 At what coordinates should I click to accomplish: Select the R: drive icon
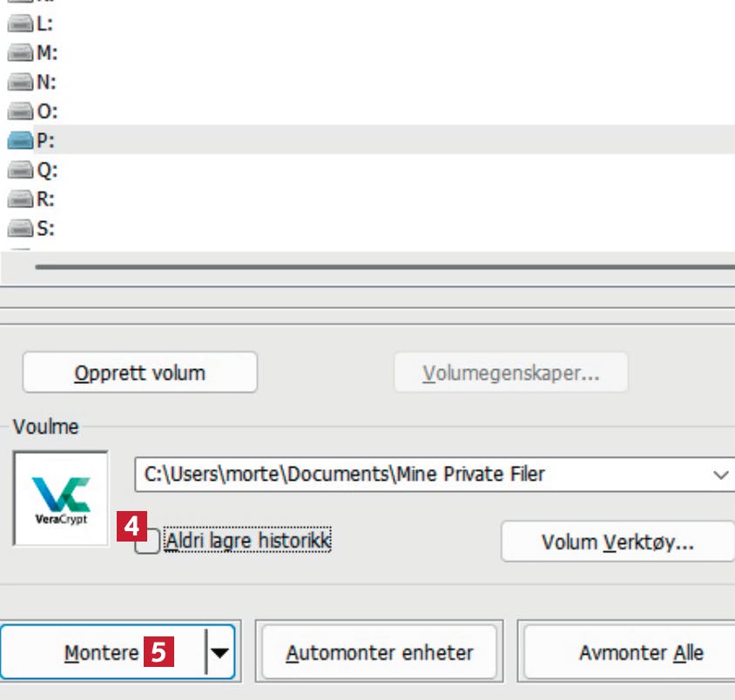pyautogui.click(x=20, y=199)
